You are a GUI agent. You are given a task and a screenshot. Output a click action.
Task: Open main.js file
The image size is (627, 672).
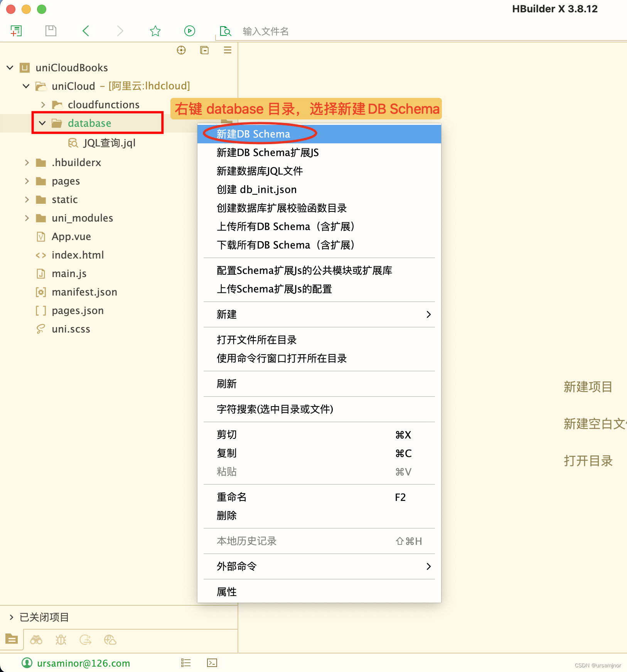(69, 274)
